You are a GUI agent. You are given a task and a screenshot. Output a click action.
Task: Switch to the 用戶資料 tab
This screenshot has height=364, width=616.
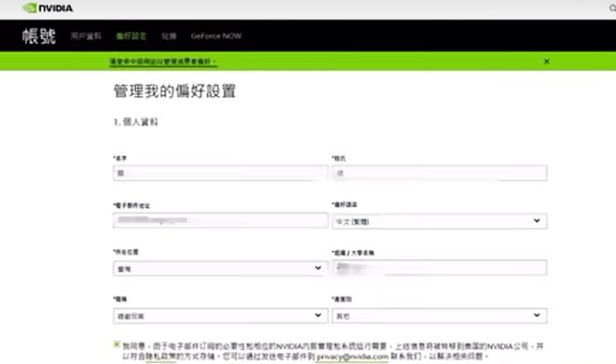tap(86, 36)
